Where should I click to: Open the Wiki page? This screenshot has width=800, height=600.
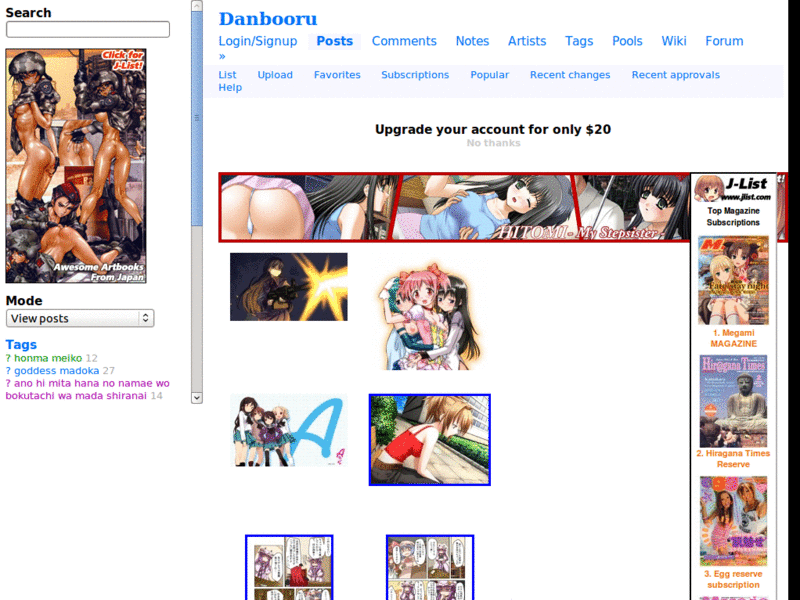click(x=673, y=41)
